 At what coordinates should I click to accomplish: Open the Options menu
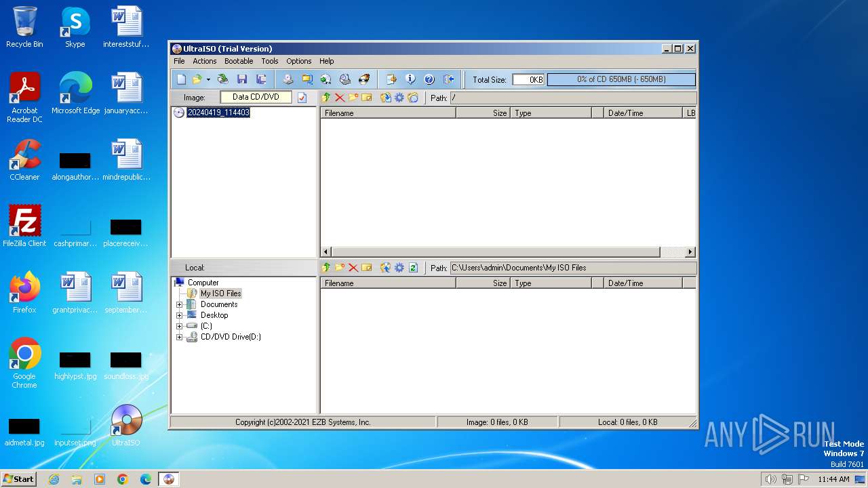click(x=299, y=61)
